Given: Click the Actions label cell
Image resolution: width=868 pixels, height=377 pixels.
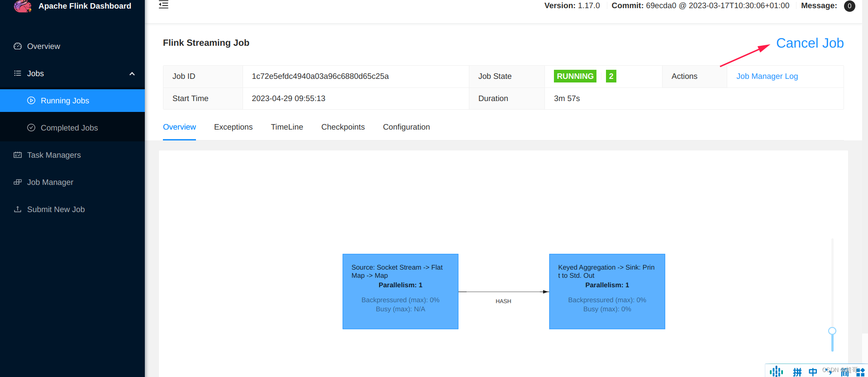Looking at the screenshot, I should pos(695,76).
